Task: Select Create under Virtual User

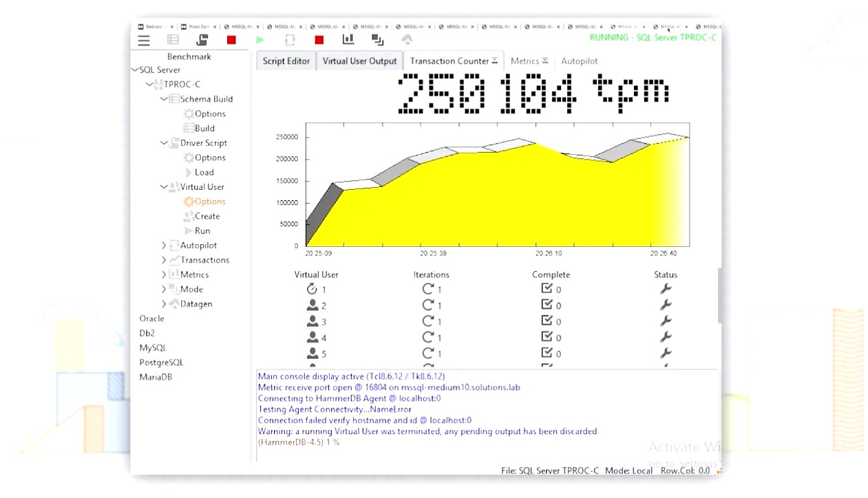Action: pyautogui.click(x=207, y=216)
